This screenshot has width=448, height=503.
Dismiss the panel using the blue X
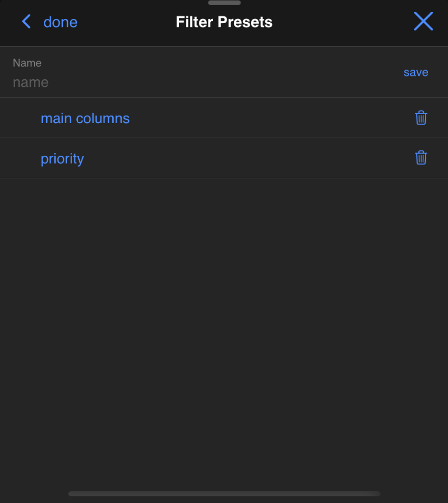423,22
